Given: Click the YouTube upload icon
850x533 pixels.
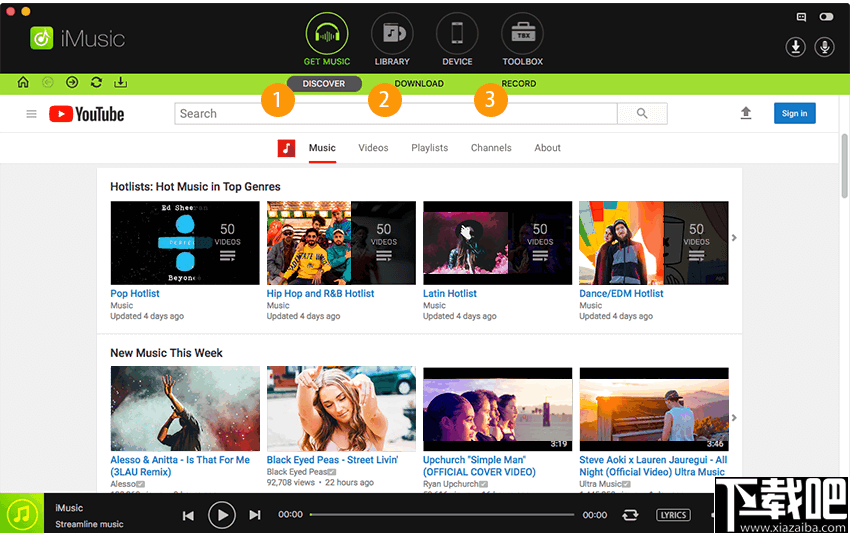Looking at the screenshot, I should (x=746, y=113).
